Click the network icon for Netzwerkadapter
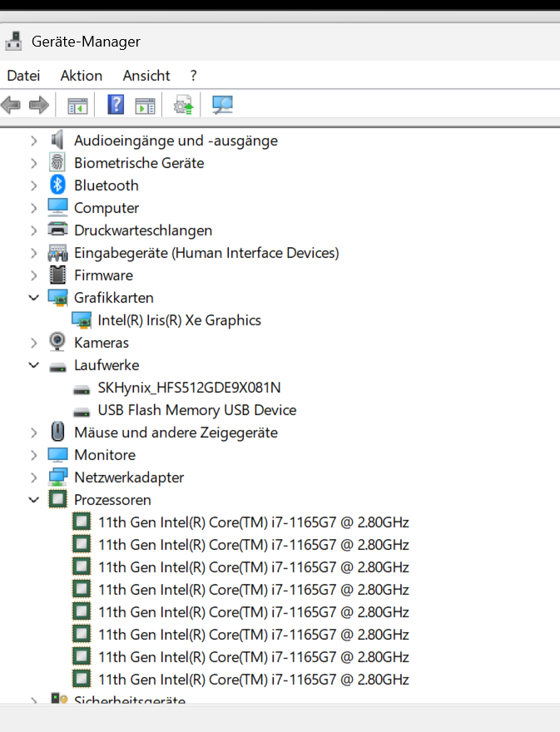 57,477
